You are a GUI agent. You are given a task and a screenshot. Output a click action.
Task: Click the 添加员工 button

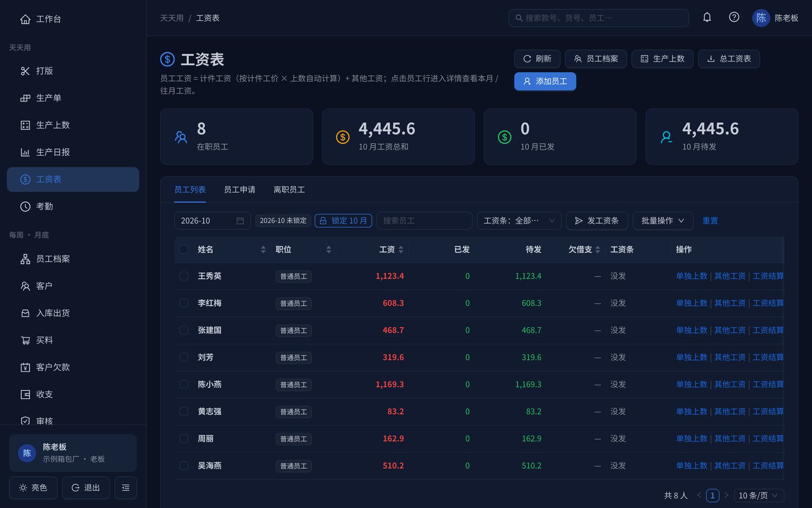tap(545, 81)
